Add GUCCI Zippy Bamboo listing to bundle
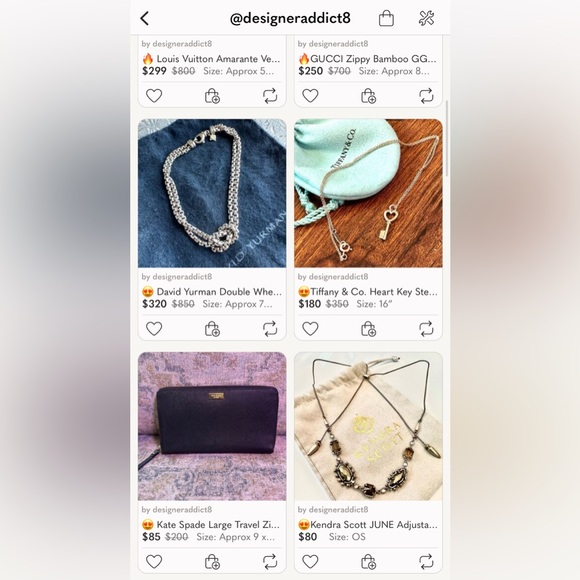580x580 pixels. 368,96
